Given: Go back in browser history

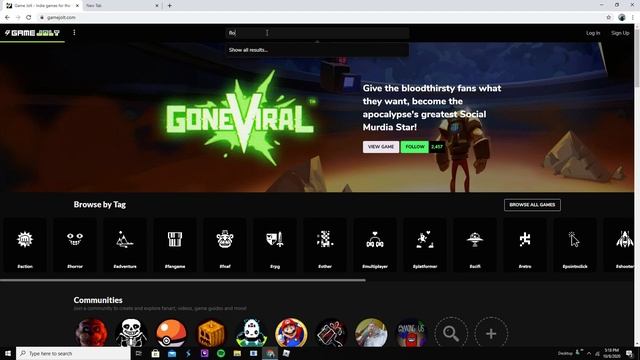Looking at the screenshot, I should point(7,17).
